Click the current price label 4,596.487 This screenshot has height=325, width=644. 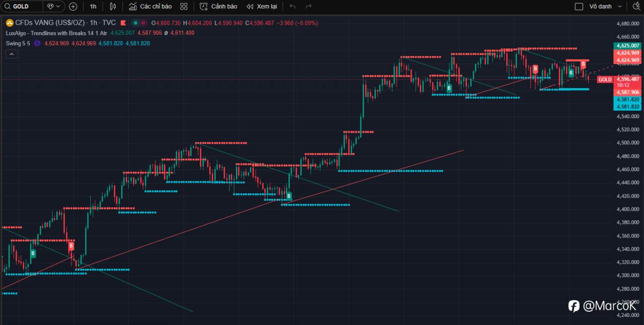[627, 79]
